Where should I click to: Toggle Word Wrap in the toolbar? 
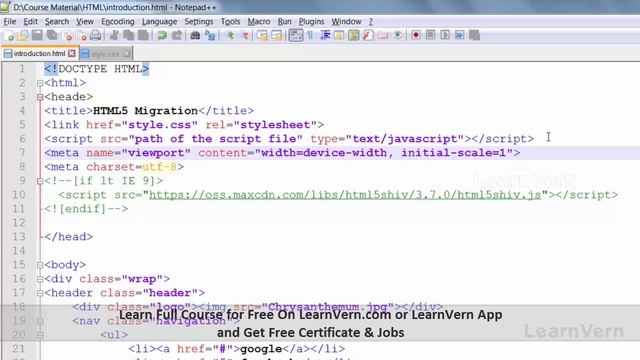(296, 36)
